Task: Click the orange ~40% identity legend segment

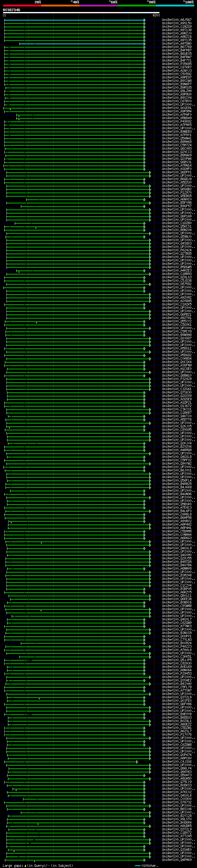Action: tap(60, 6)
